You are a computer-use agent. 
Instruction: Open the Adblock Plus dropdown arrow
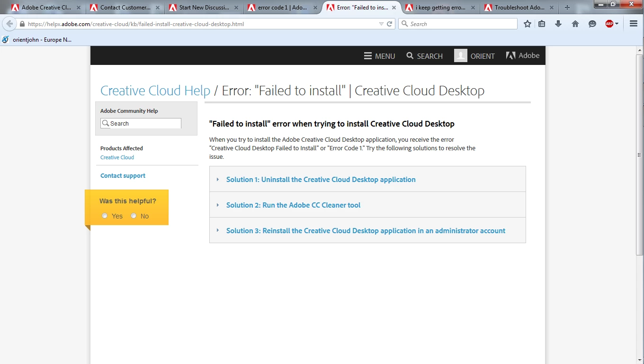(617, 24)
